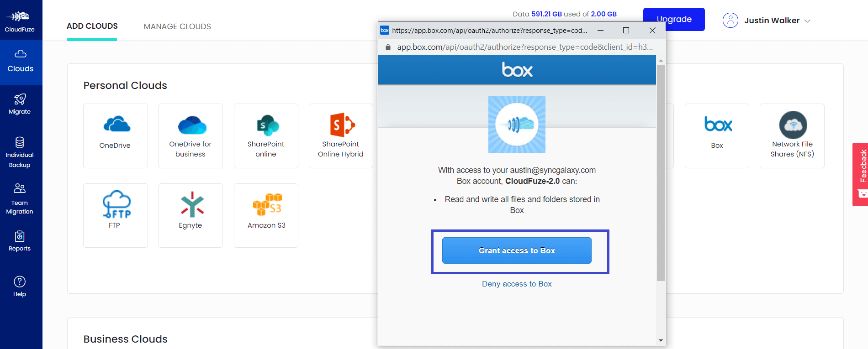
Task: Open Individual Backup in sidebar
Action: coord(20,153)
